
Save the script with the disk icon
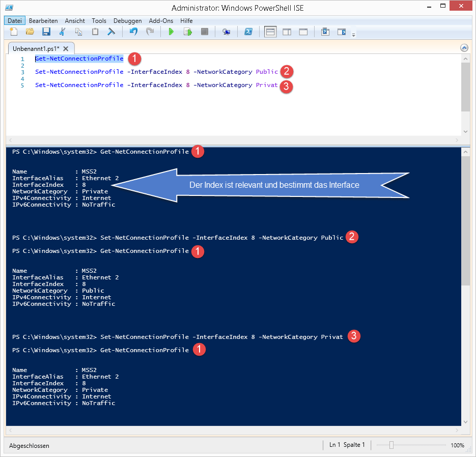(x=46, y=32)
